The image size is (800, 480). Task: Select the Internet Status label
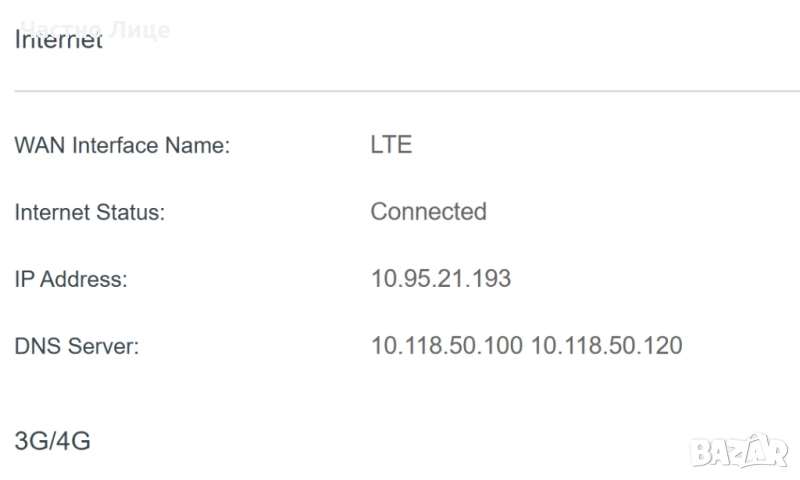click(89, 212)
